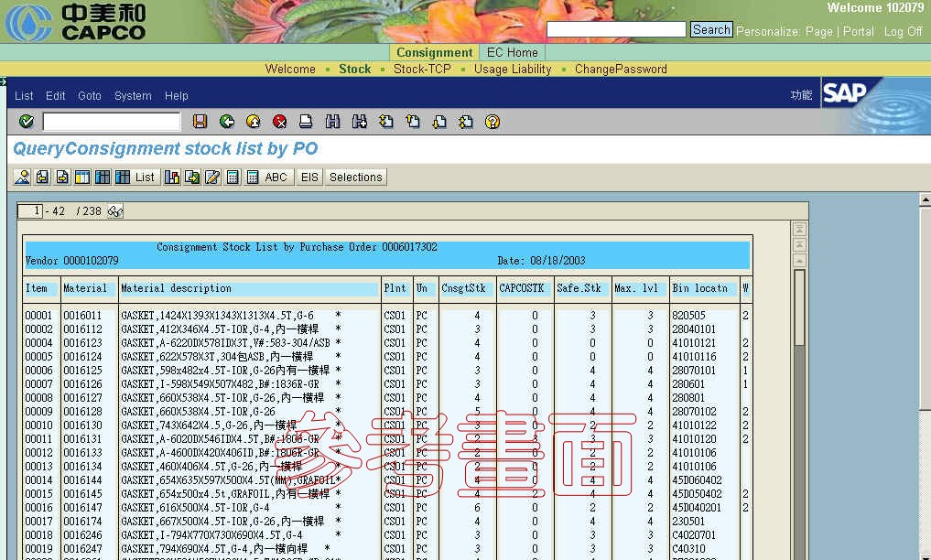Viewport: 931px width, 560px height.
Task: Click the list's vertical scrollbar track
Action: click(x=799, y=439)
